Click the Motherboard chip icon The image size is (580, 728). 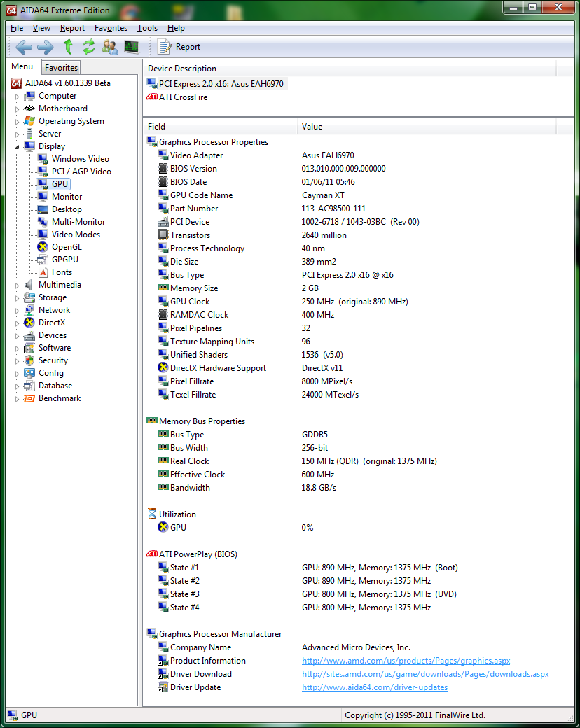pyautogui.click(x=29, y=108)
